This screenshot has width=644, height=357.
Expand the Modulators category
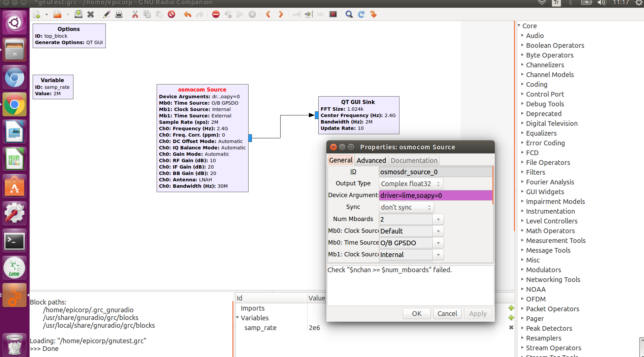[x=543, y=270]
